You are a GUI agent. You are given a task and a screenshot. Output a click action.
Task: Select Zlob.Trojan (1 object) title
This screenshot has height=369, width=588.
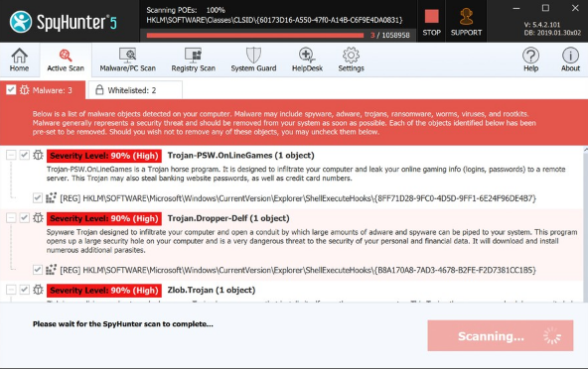click(212, 290)
